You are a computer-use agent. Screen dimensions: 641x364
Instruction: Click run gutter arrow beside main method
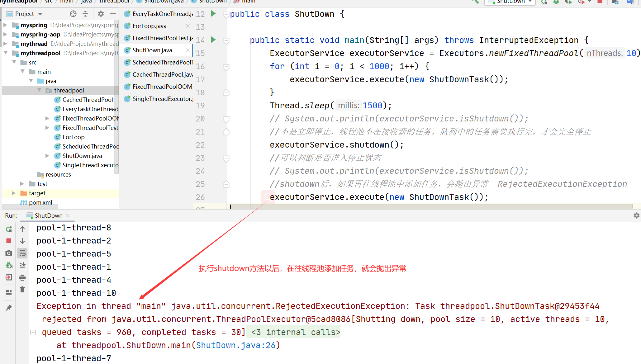pos(213,40)
